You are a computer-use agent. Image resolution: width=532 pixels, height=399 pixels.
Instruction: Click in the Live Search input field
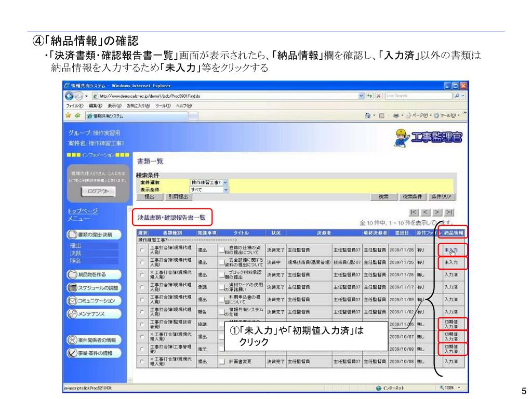pos(419,96)
